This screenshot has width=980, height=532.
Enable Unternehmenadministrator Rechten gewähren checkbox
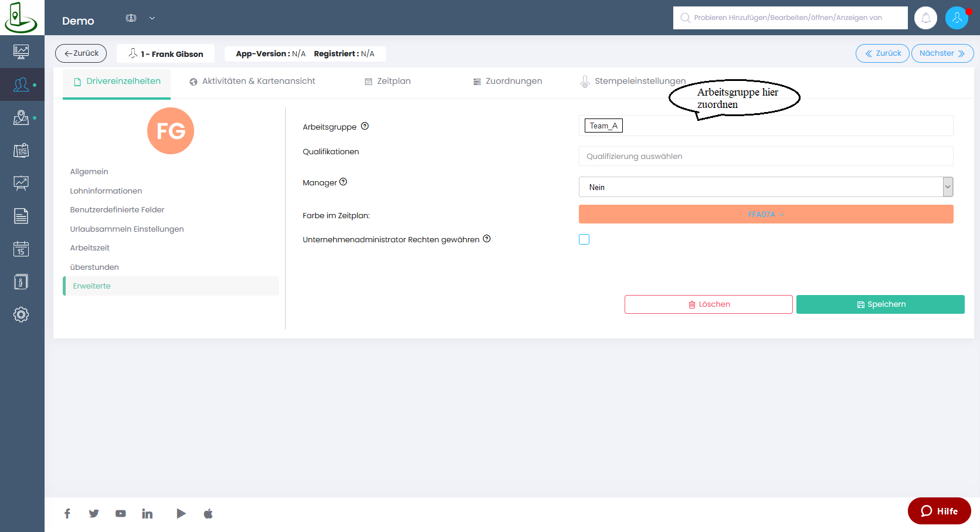tap(584, 239)
